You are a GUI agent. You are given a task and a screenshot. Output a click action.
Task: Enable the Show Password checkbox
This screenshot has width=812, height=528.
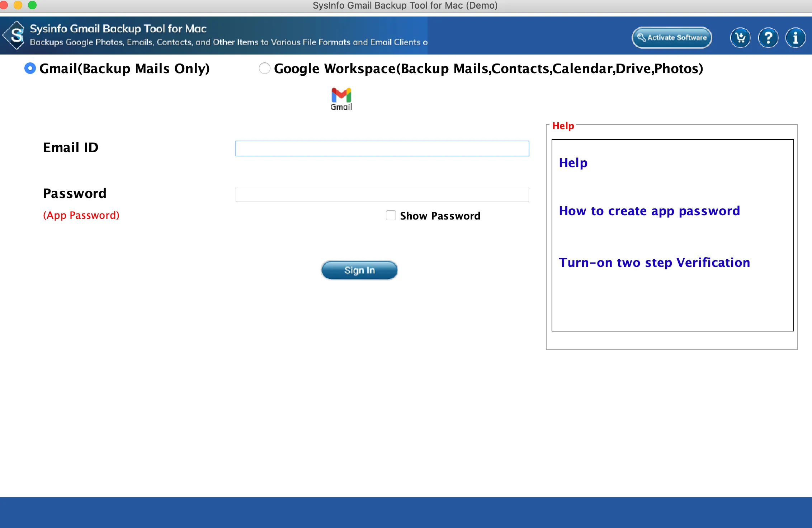coord(391,215)
